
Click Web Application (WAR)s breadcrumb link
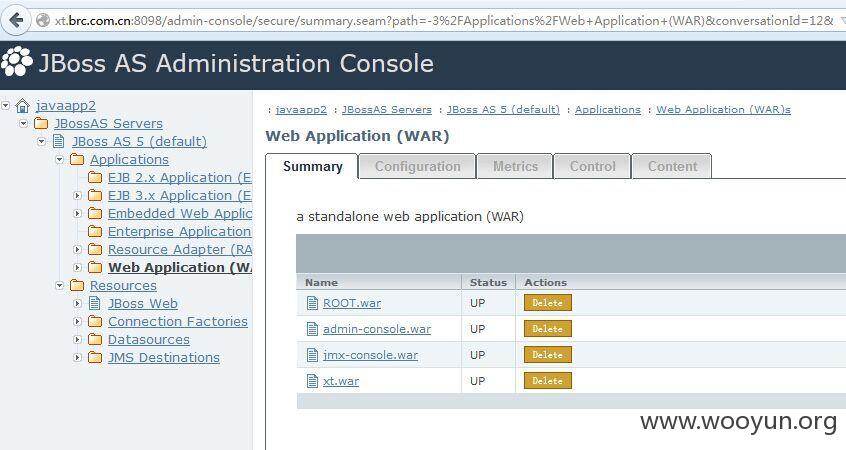tap(723, 110)
